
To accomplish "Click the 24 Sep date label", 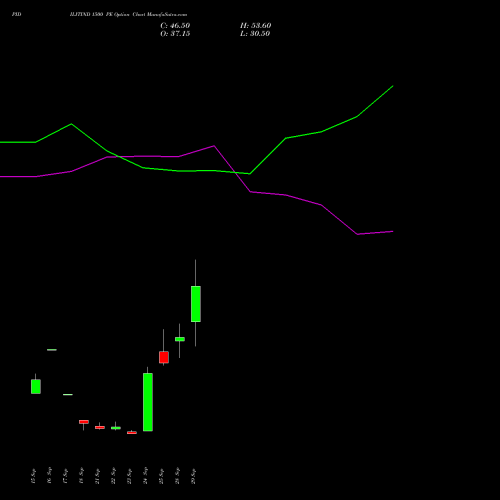I will click(145, 476).
